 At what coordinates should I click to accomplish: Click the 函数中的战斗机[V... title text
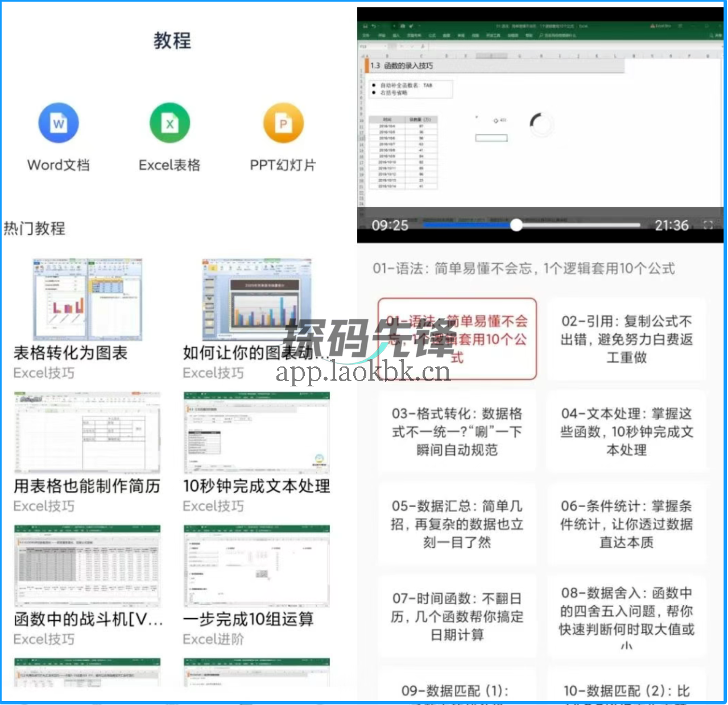pos(88,619)
